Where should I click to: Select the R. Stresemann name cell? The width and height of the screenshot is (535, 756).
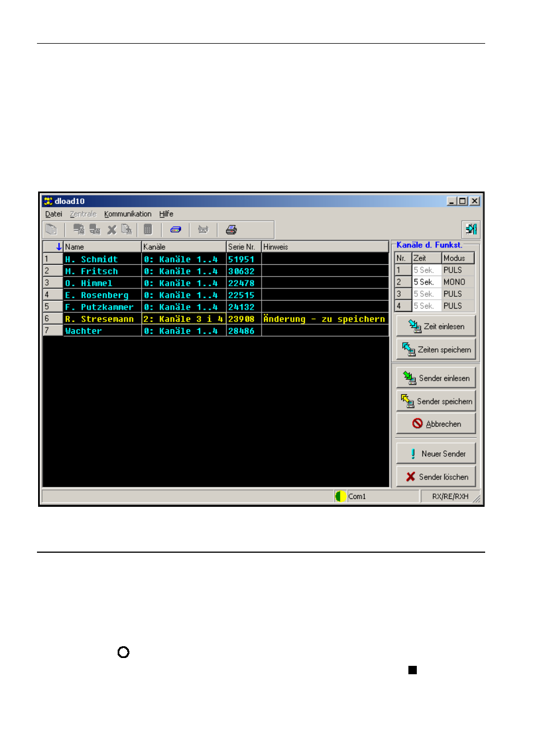[x=102, y=319]
